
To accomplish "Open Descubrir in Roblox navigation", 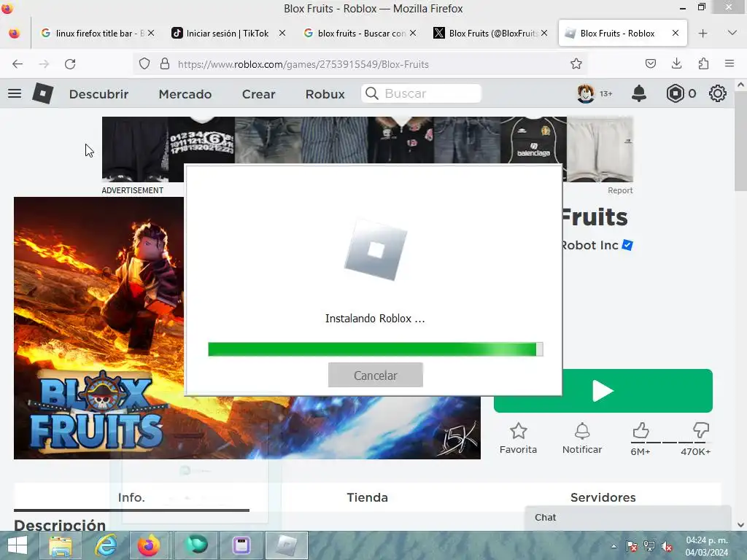I will 98,94.
